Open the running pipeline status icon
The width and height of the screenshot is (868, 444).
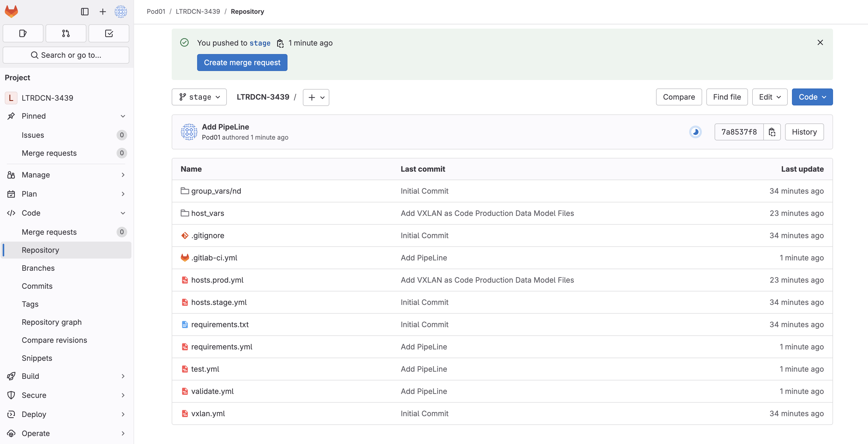(x=695, y=132)
